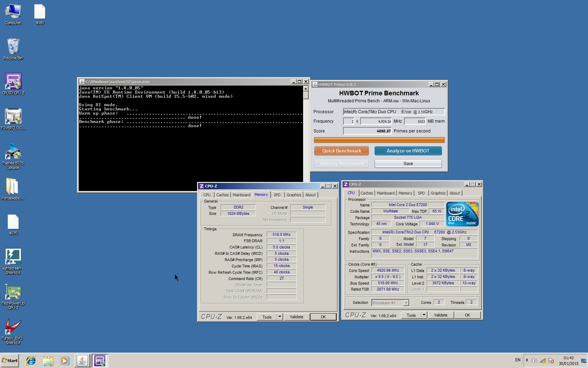Open SPD tab in right CPU-Z window
Viewport: 588px width, 368px height.
421,193
